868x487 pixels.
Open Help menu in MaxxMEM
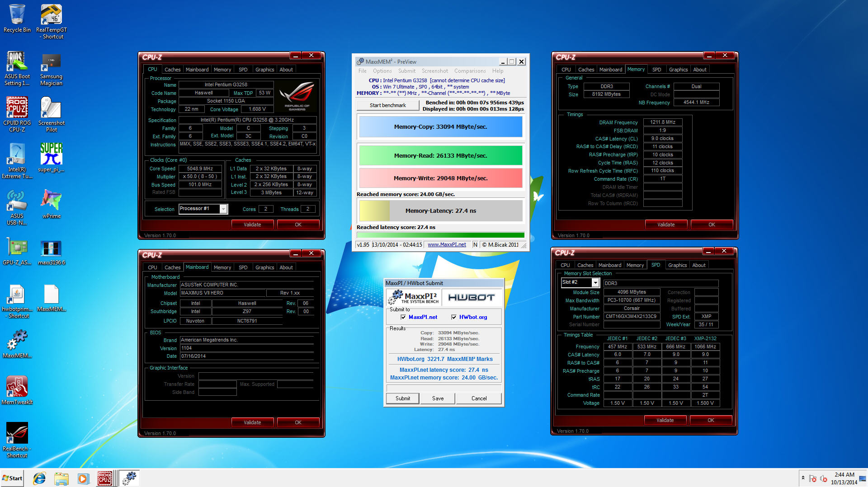(498, 71)
